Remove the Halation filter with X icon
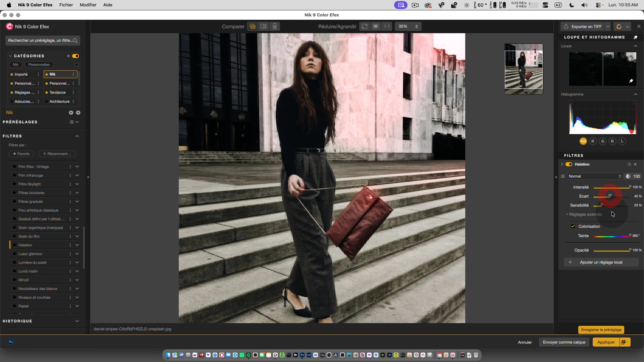 click(635, 164)
